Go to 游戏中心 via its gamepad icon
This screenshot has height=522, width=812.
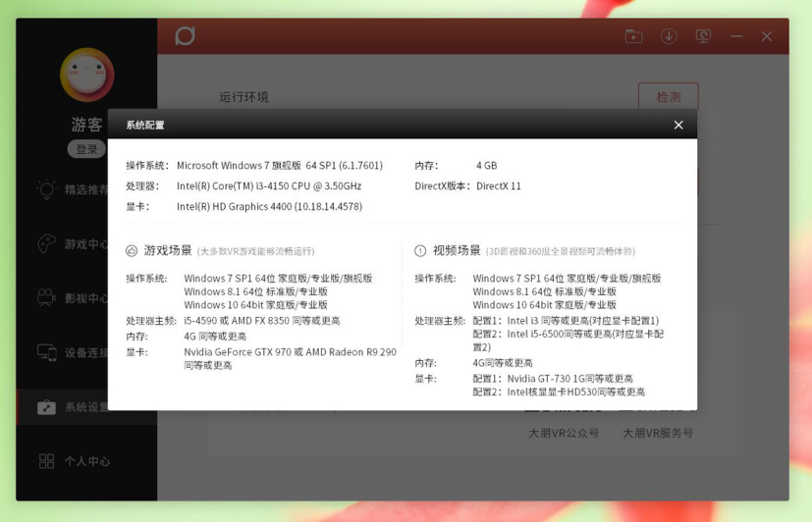pos(46,243)
